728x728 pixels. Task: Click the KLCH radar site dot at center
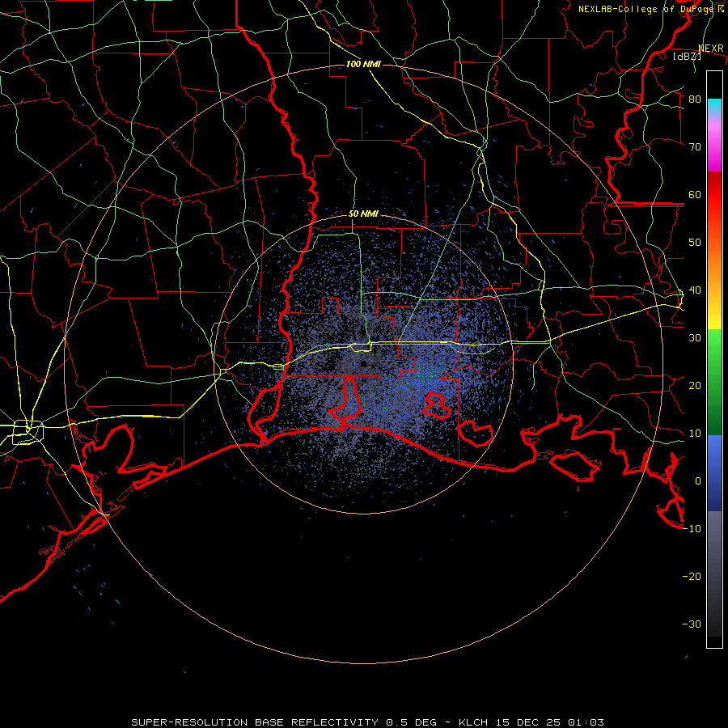[364, 363]
